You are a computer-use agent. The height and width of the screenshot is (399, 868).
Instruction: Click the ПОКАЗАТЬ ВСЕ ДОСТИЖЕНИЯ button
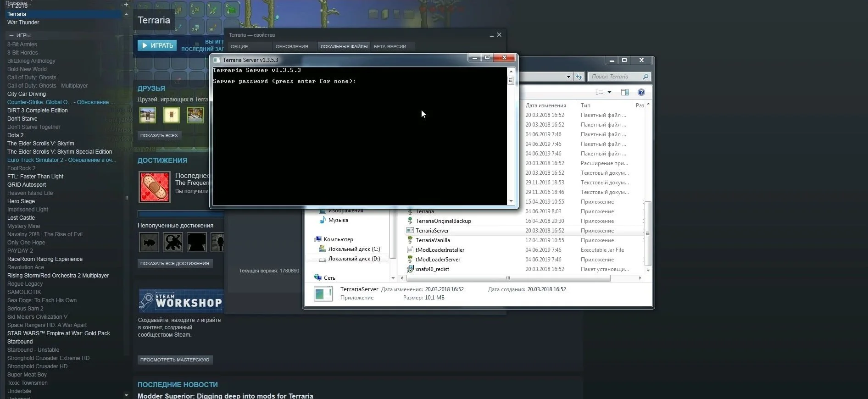175,263
